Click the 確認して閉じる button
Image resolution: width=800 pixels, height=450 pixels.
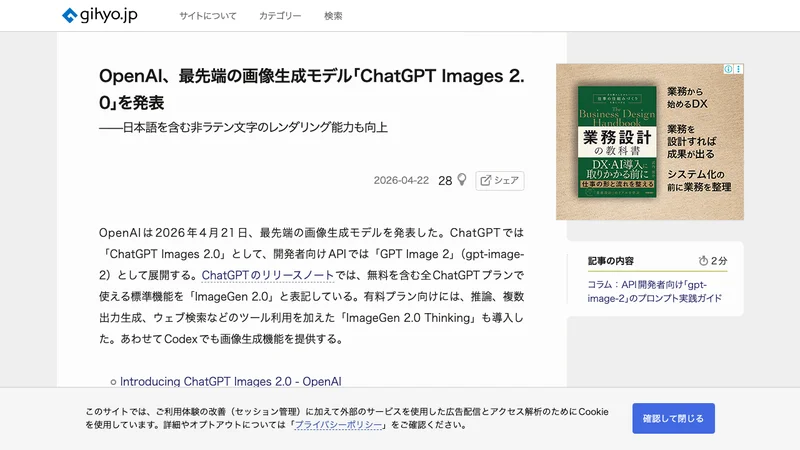click(673, 418)
